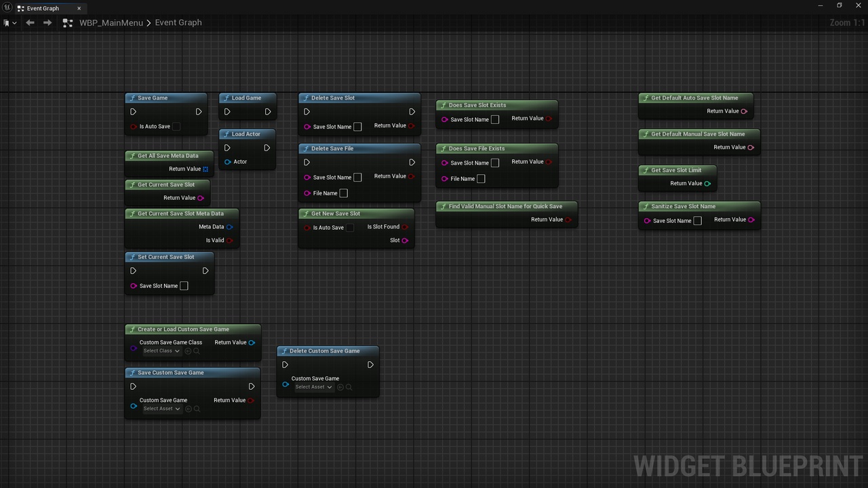Click Actor input pin on Load Actor node
The height and width of the screenshot is (488, 868).
pos(228,162)
